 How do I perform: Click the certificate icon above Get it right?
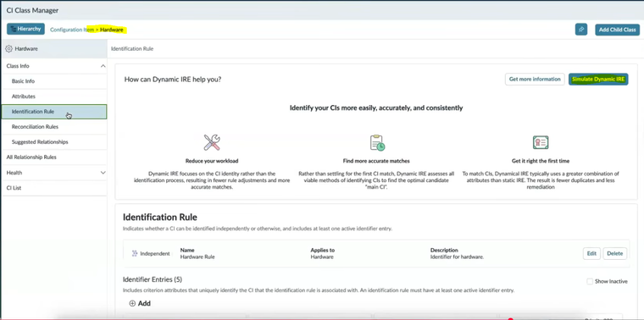tap(541, 142)
